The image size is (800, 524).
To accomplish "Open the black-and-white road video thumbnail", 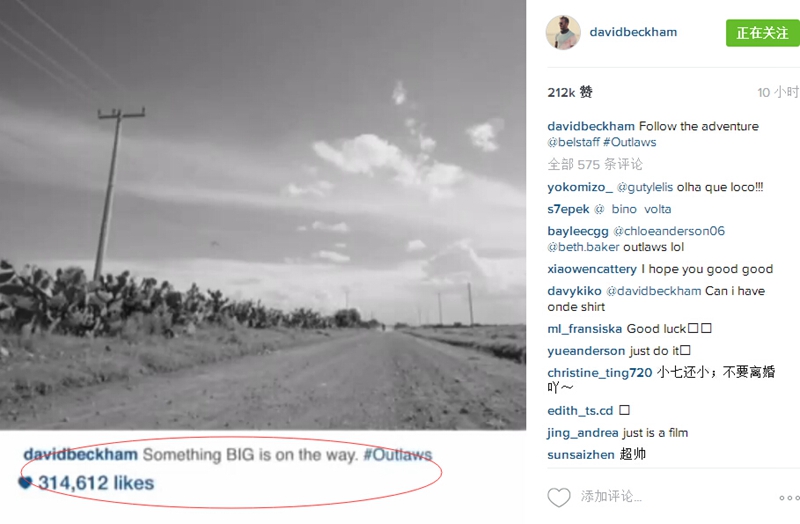I will click(x=263, y=215).
